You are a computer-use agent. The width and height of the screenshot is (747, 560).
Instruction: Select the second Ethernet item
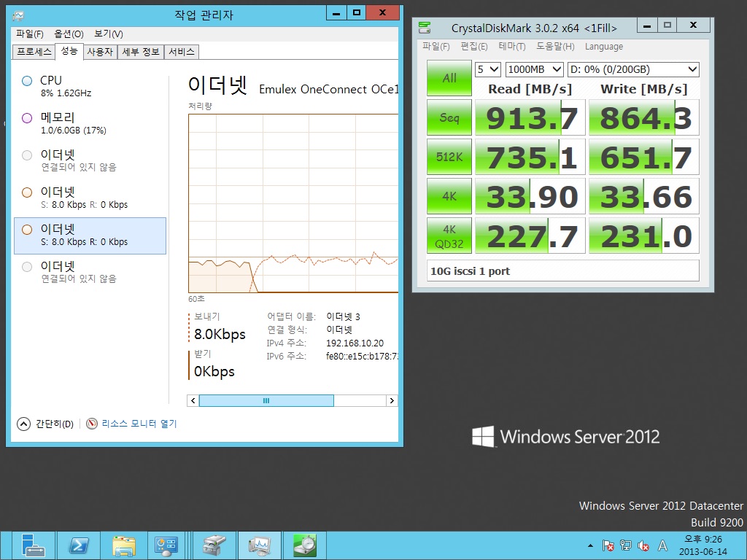coord(90,198)
